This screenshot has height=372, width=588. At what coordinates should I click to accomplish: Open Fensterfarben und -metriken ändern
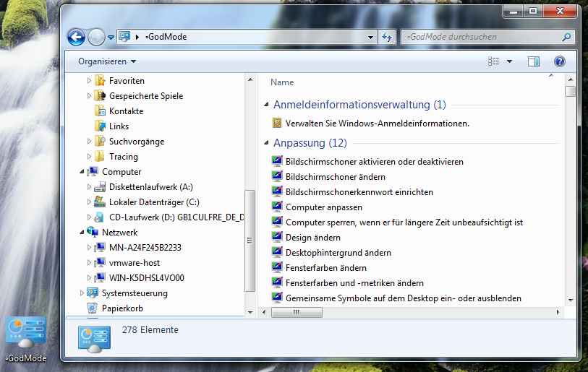[354, 283]
